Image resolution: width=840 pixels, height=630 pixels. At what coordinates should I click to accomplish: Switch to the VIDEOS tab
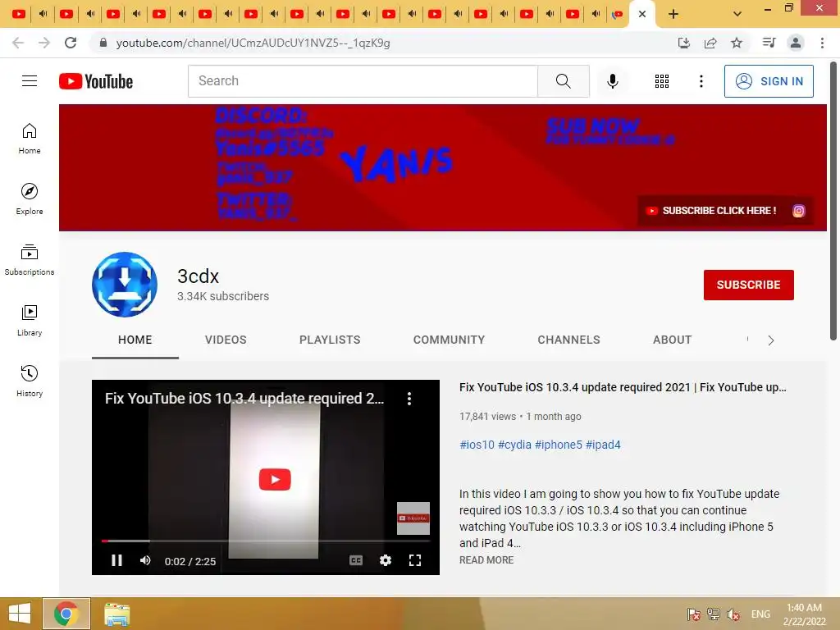[x=226, y=340]
